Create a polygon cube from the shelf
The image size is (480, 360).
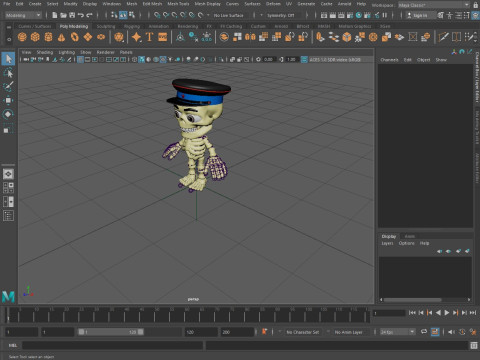pos(35,37)
